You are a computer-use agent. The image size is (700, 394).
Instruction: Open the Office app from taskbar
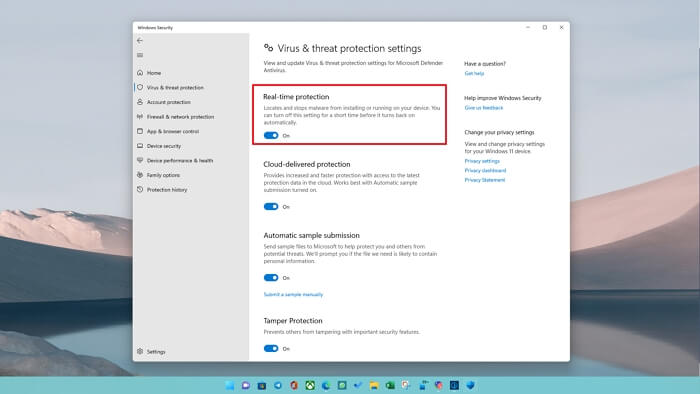point(294,385)
